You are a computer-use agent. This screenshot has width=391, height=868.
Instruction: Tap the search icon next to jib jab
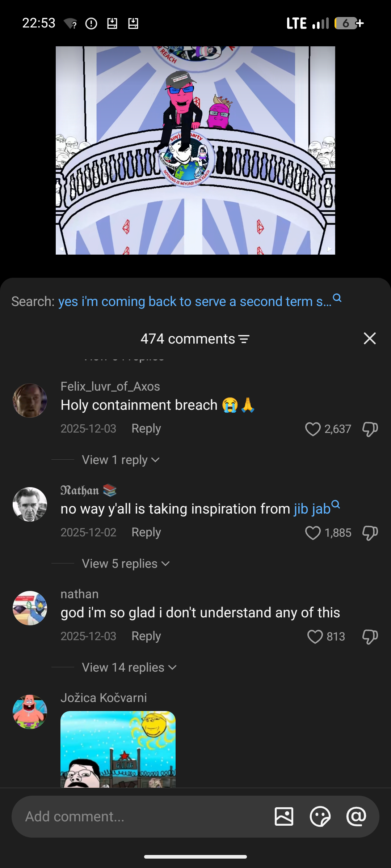pos(336,504)
